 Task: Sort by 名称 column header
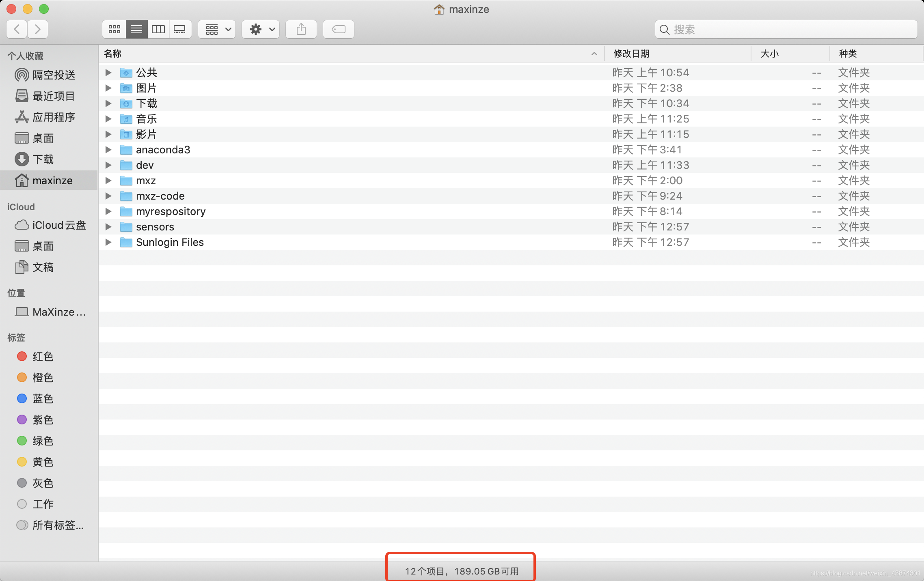click(352, 54)
